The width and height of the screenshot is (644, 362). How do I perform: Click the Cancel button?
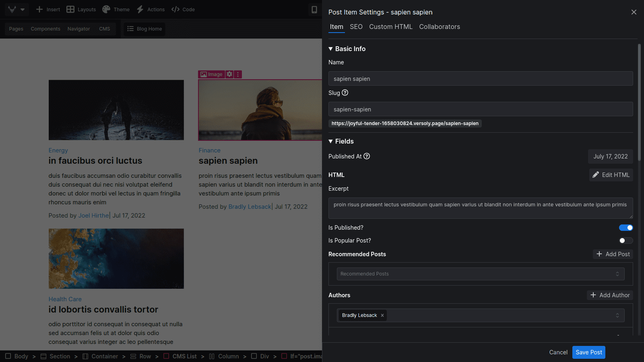point(558,352)
